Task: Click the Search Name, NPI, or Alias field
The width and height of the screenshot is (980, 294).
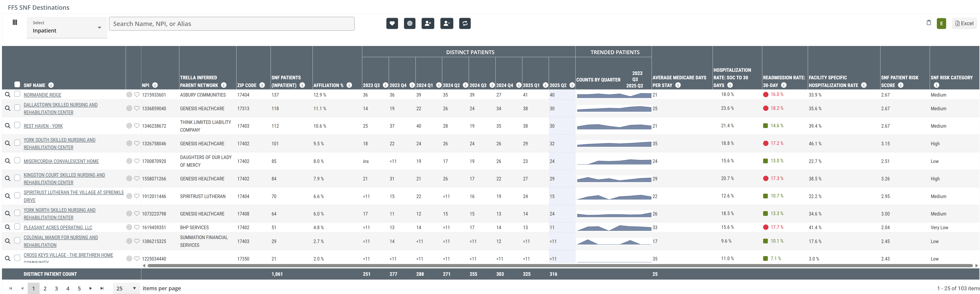Action: pos(231,24)
